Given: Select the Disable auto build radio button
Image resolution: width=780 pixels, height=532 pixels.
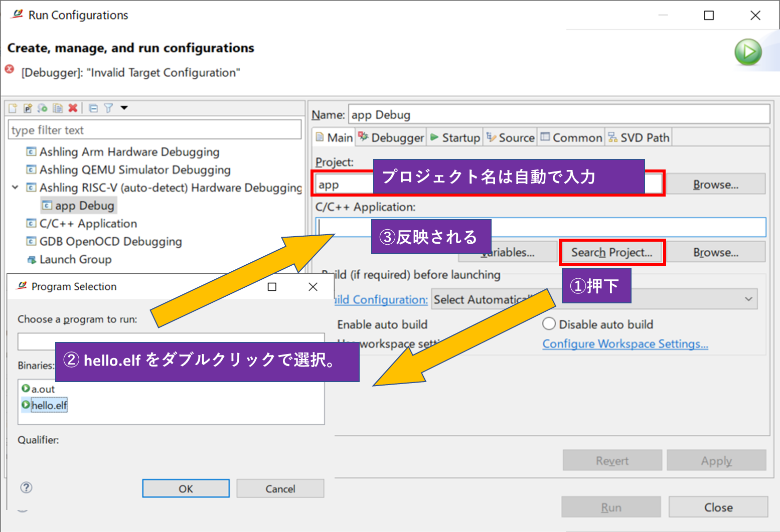Looking at the screenshot, I should (x=549, y=324).
